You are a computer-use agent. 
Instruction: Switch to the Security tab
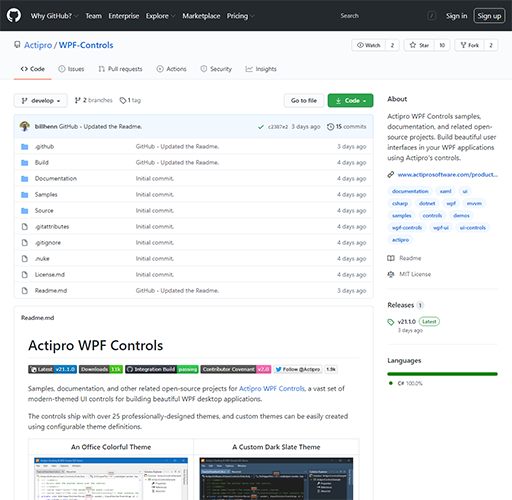(x=216, y=69)
